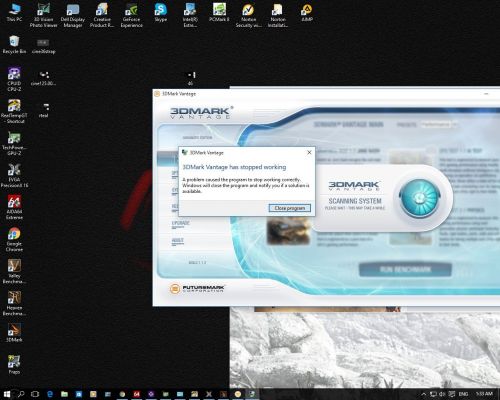Click Run Benchmark in 3DMark Vantage

405,269
